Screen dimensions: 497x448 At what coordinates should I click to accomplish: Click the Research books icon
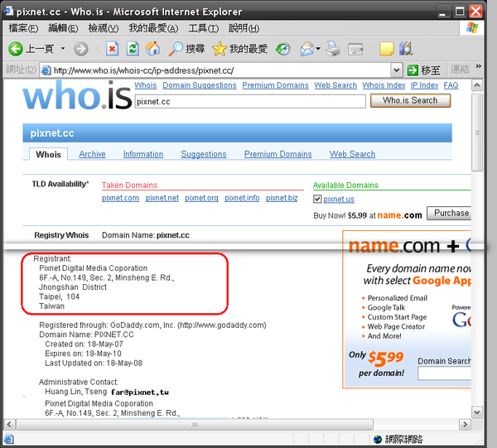[406, 49]
